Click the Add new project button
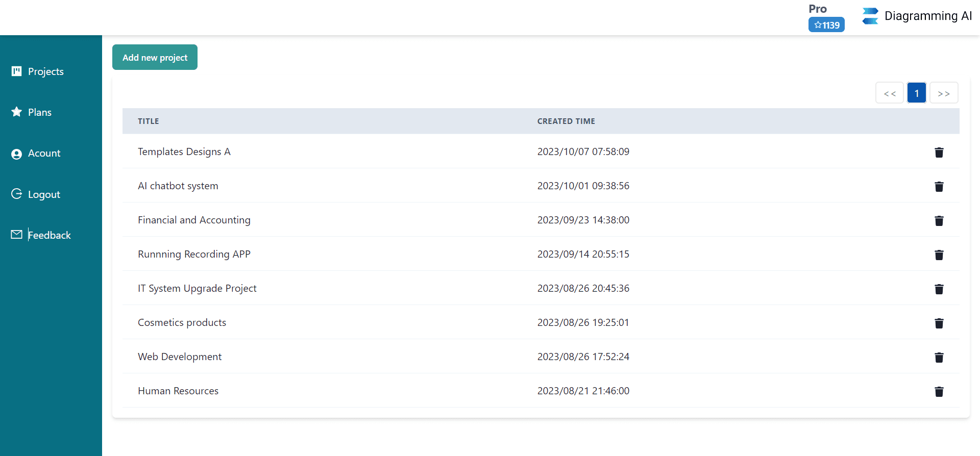This screenshot has width=980, height=456. 155,57
